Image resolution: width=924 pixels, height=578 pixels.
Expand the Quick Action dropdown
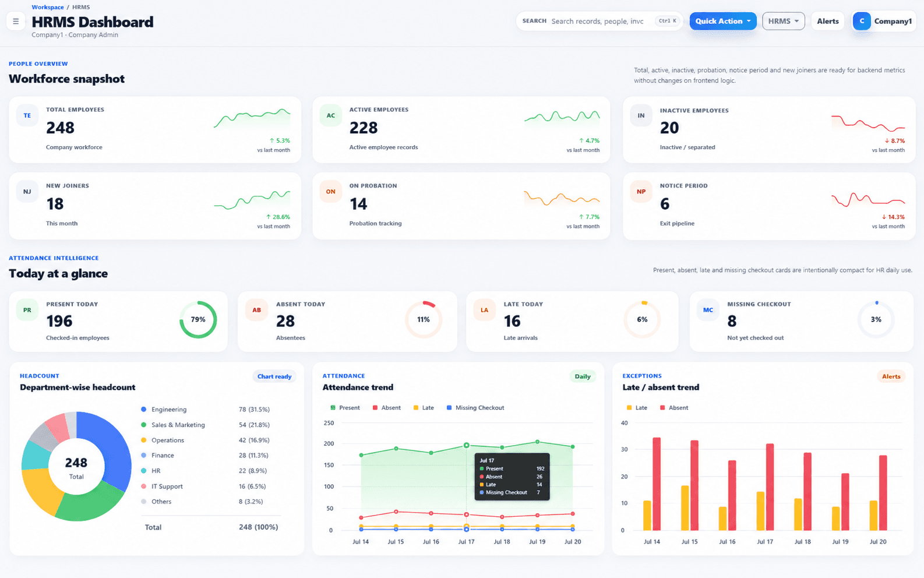click(x=723, y=21)
